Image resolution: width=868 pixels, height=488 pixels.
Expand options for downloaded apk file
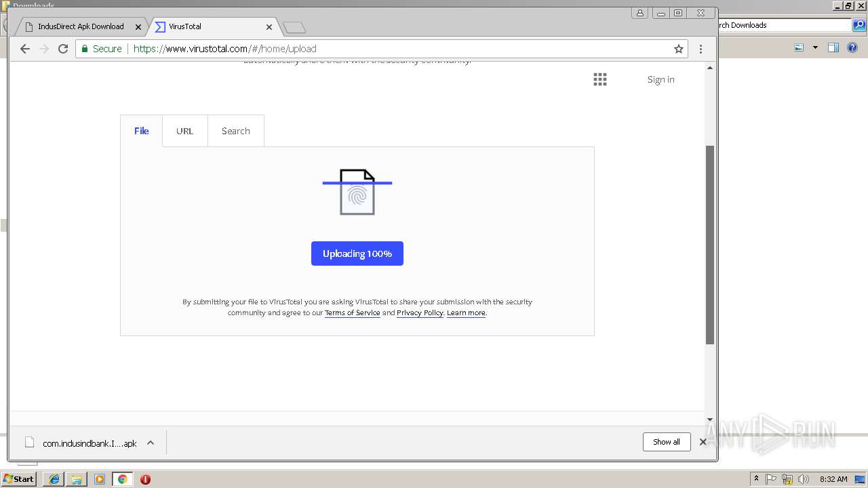pos(151,443)
